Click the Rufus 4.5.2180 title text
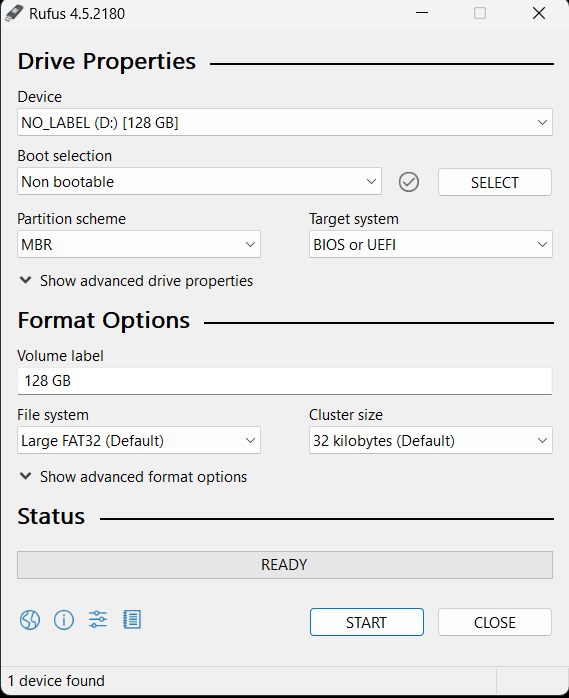The height and width of the screenshot is (698, 569). 77,14
